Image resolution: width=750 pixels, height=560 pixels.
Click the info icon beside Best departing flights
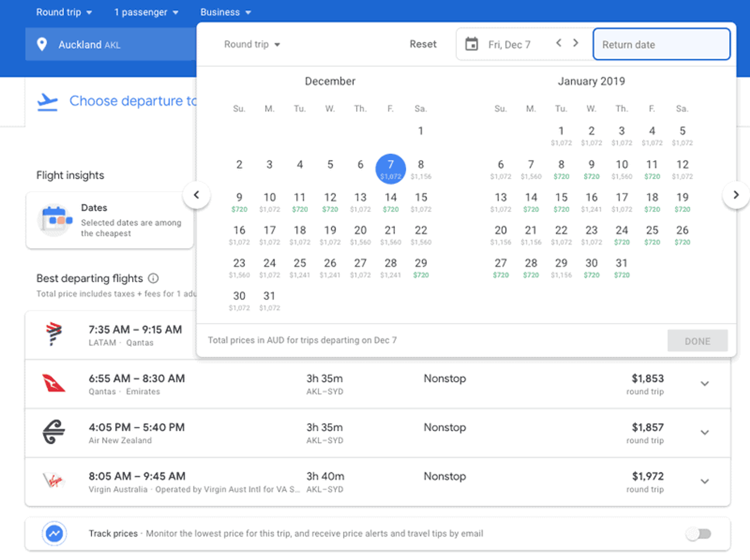point(153,278)
